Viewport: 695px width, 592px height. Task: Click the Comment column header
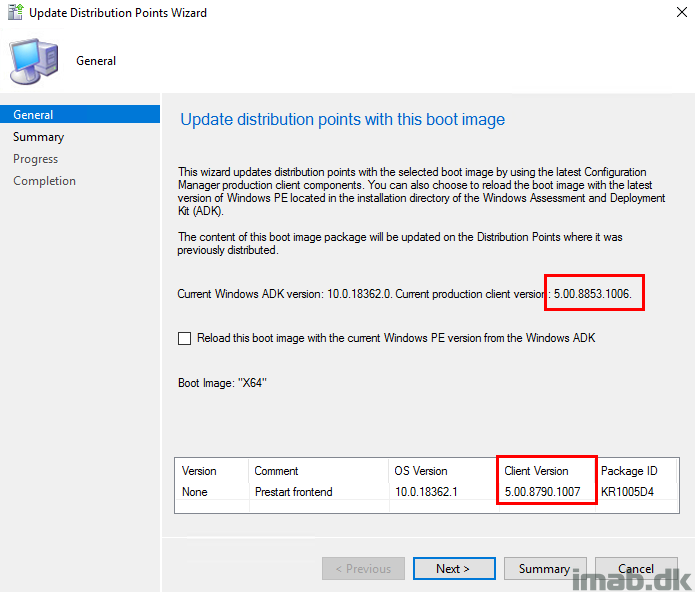(x=276, y=471)
